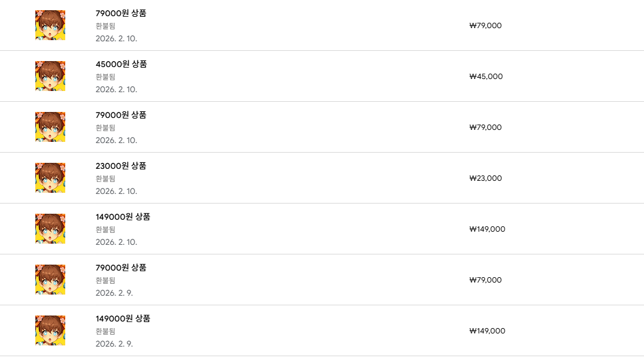Select the 2026. 2. 9. date under 79000원 상품

pos(114,293)
